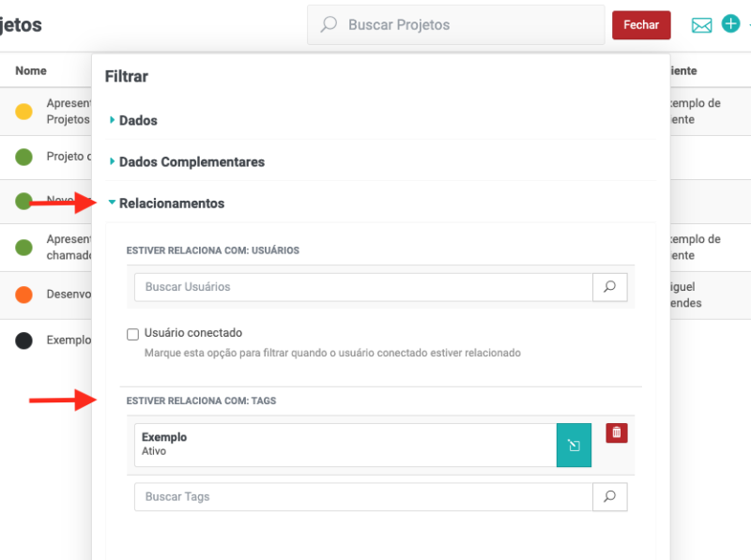The width and height of the screenshot is (751, 560).
Task: Click the yellow status dot
Action: tap(24, 112)
